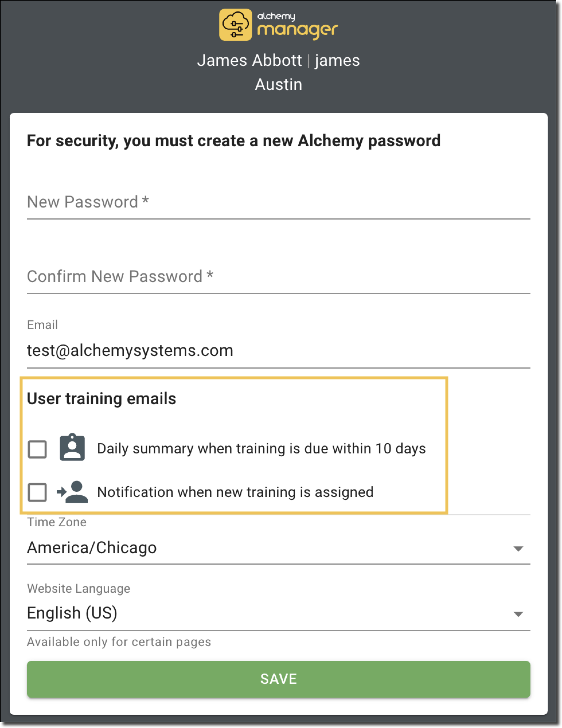Click the User training emails heading
Screen dimensions: 562x728
(x=102, y=399)
